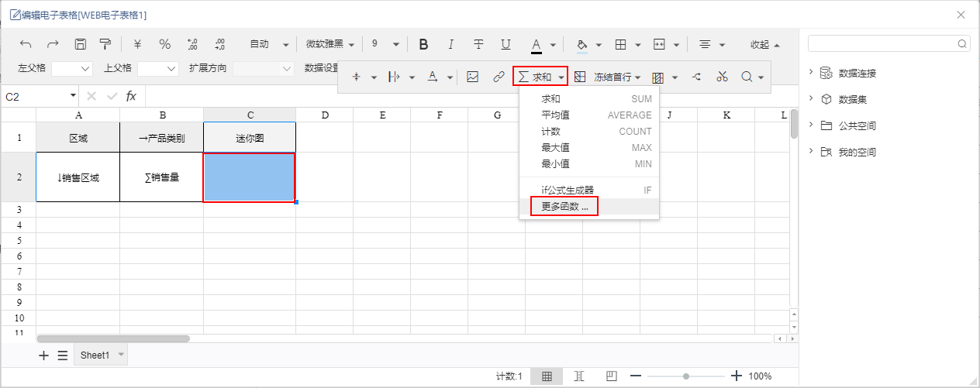Click the C2 name box
The image size is (980, 388).
(41, 96)
